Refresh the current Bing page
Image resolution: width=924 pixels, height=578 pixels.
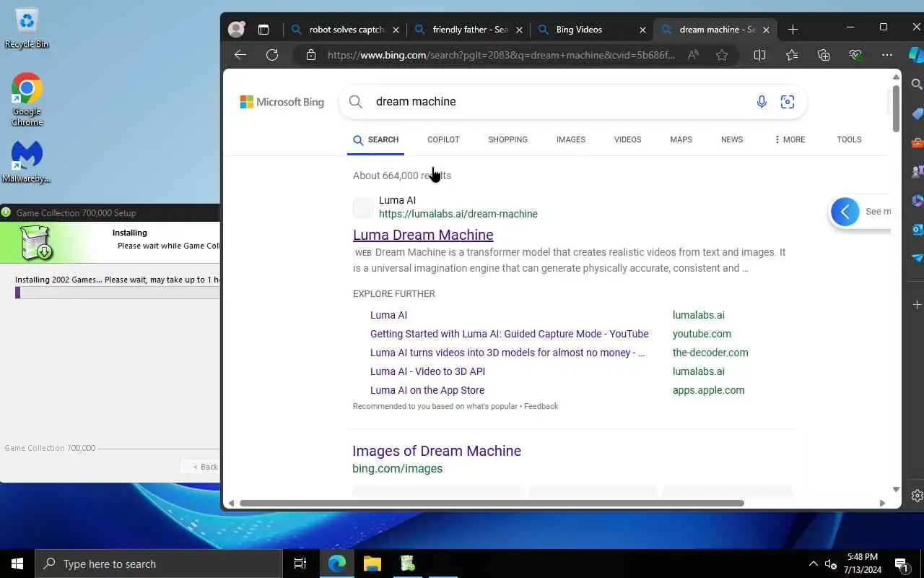272,55
